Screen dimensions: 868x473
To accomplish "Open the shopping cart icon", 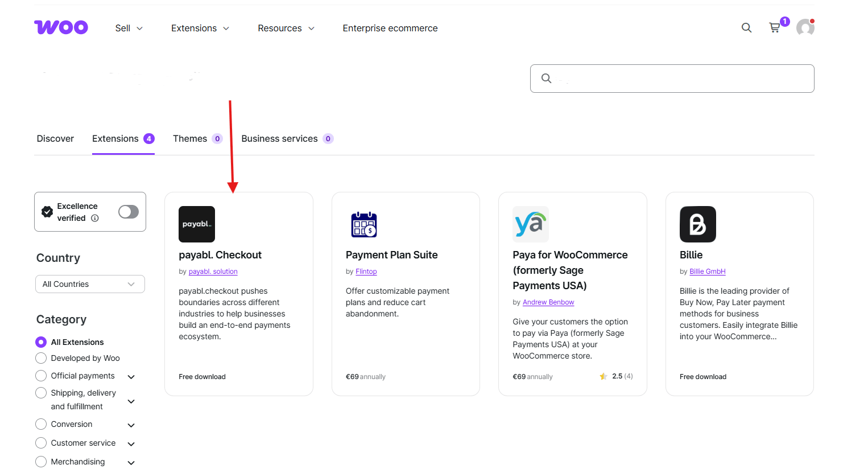I will [x=775, y=27].
